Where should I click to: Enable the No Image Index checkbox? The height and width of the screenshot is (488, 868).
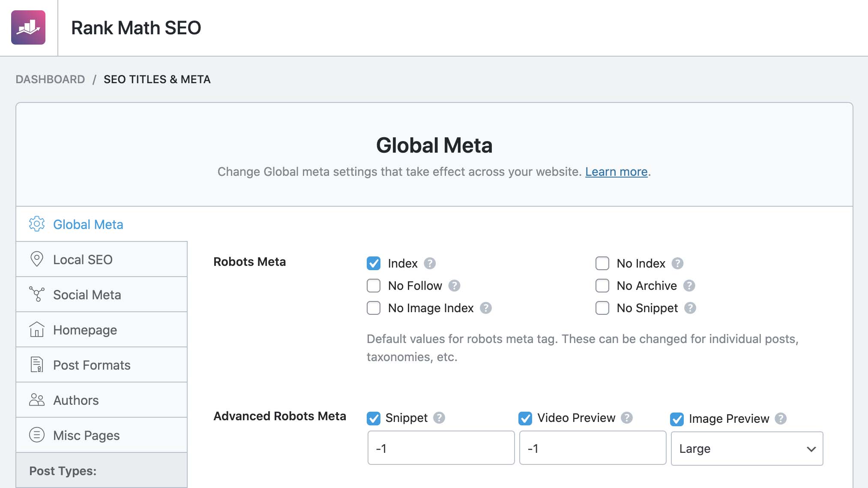[x=374, y=308]
